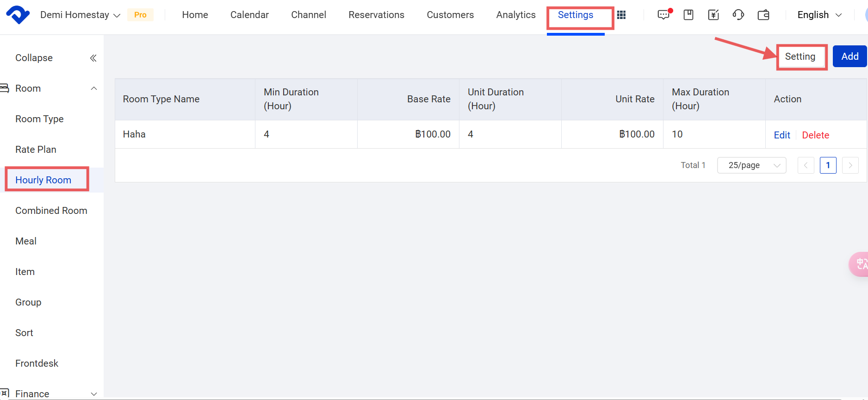Click the headset support icon
Image resolution: width=868 pixels, height=400 pixels.
coord(738,15)
